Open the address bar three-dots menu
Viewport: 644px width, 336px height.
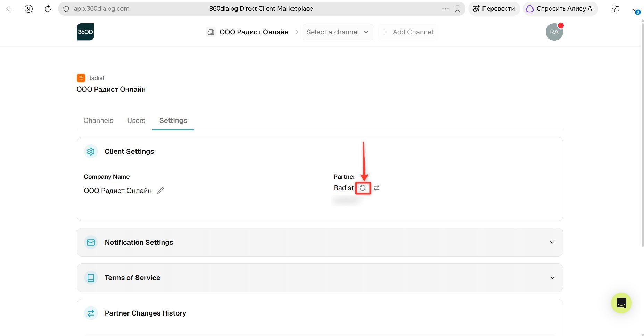[445, 9]
